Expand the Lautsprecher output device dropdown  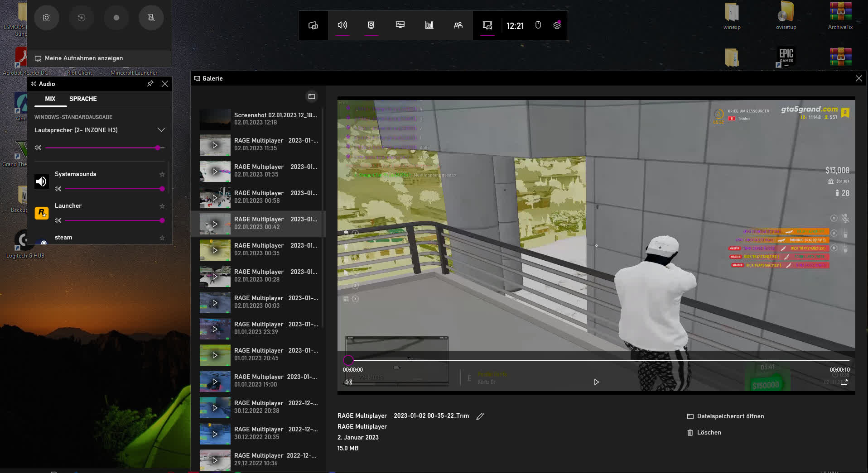click(100, 130)
